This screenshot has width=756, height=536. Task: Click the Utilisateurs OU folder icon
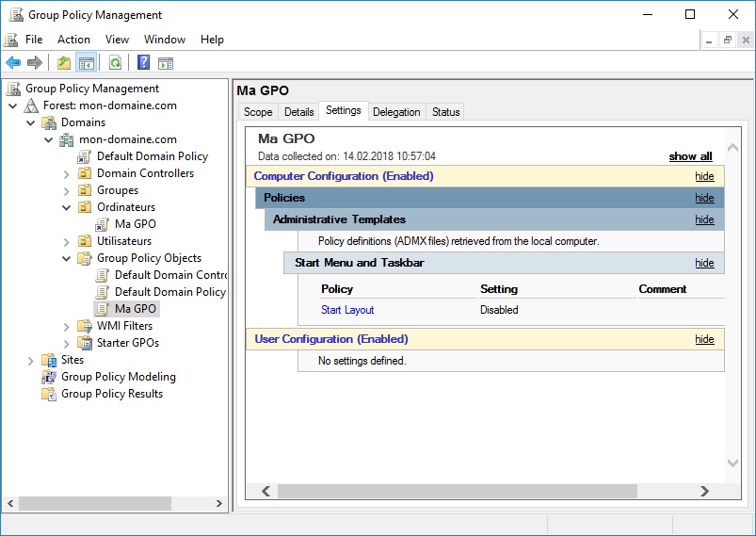pos(85,241)
